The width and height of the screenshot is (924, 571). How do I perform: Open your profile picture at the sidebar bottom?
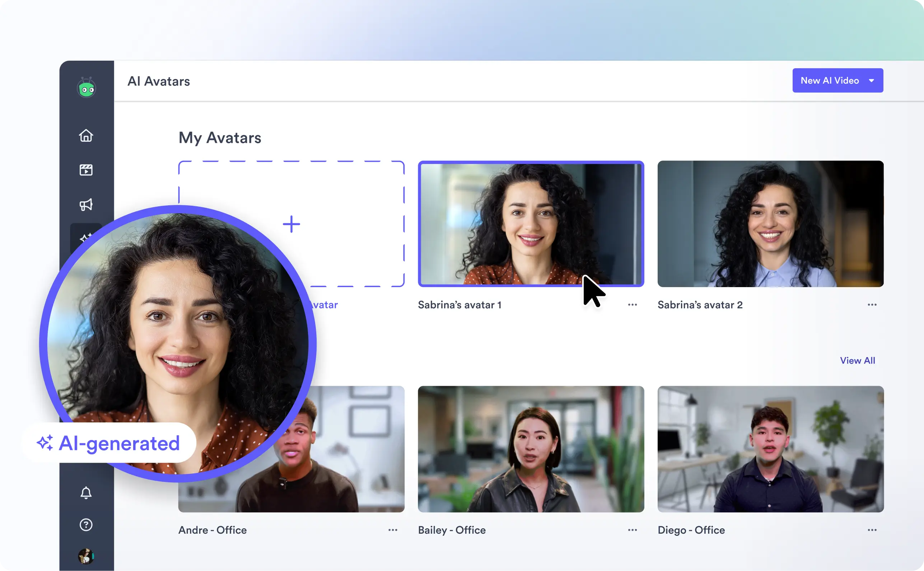[x=86, y=555]
